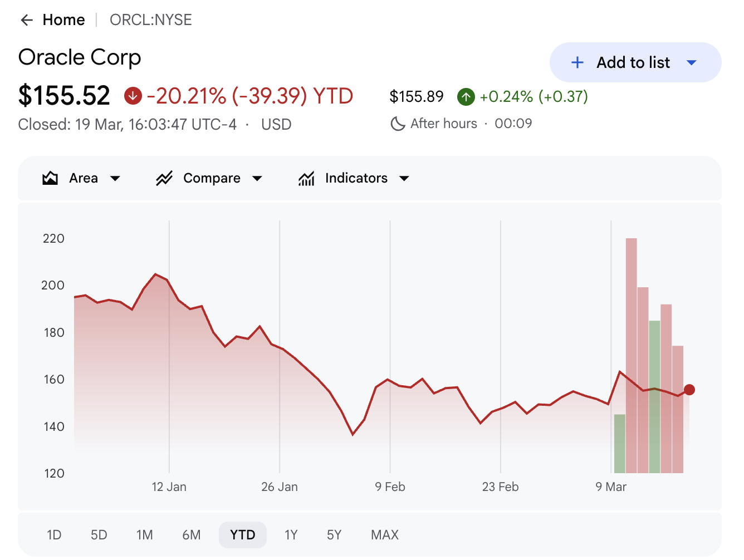The image size is (744, 560).
Task: Switch to the MAX time range
Action: tap(385, 535)
